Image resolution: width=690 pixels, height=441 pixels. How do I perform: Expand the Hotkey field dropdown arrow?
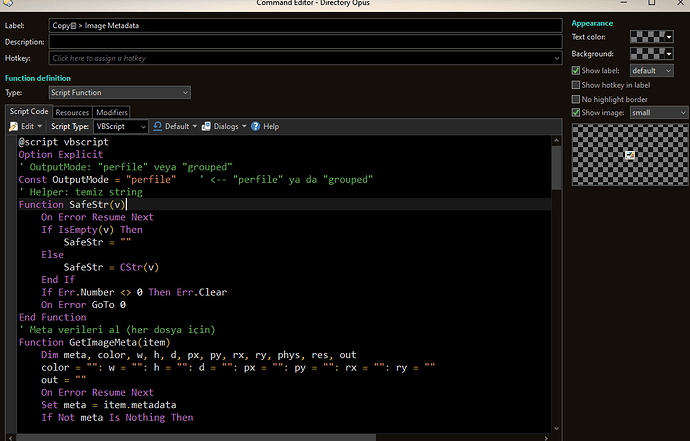(x=556, y=59)
